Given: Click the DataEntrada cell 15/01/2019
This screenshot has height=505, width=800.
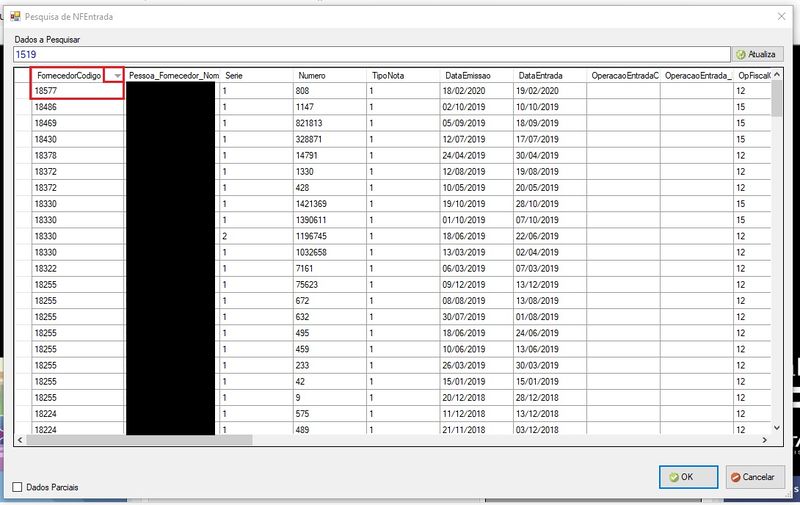Looking at the screenshot, I should 550,382.
